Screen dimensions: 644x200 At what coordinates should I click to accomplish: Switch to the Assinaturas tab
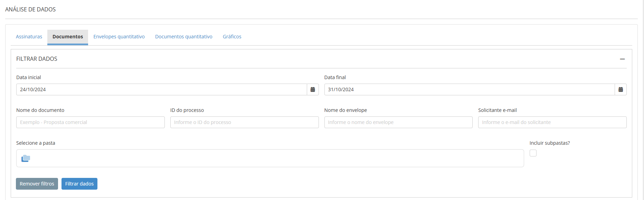pos(29,37)
